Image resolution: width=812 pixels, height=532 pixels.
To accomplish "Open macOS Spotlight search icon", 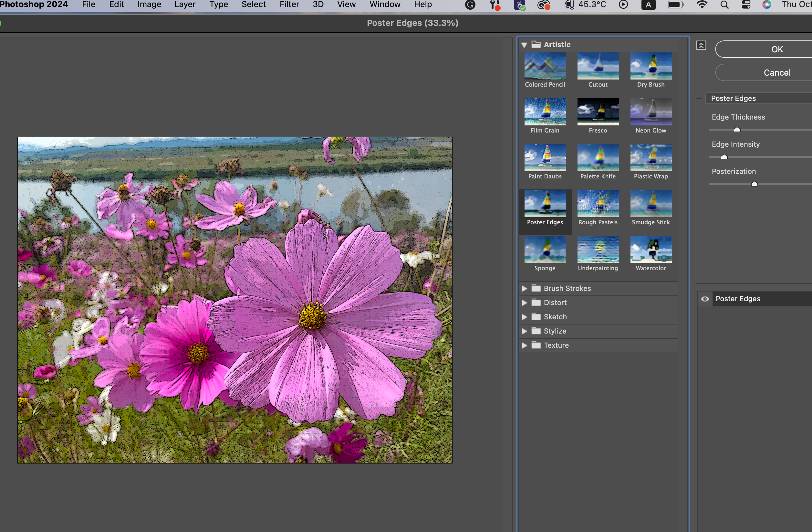I will pyautogui.click(x=724, y=5).
